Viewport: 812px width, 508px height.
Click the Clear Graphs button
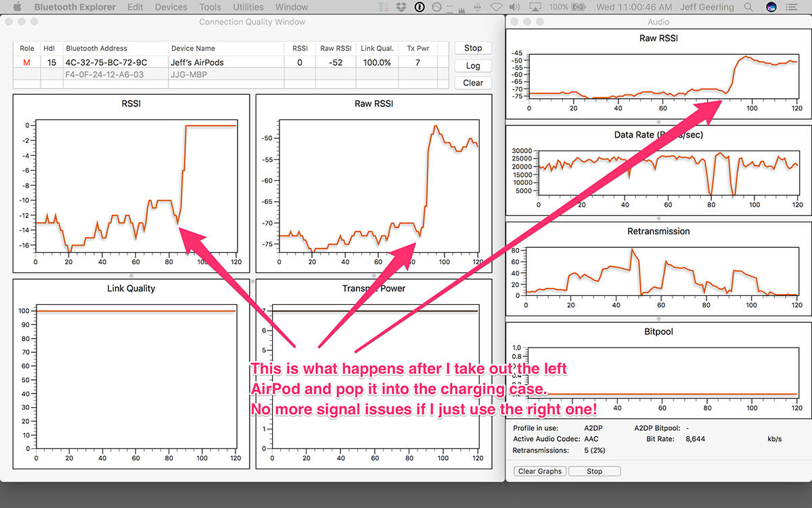(x=540, y=471)
